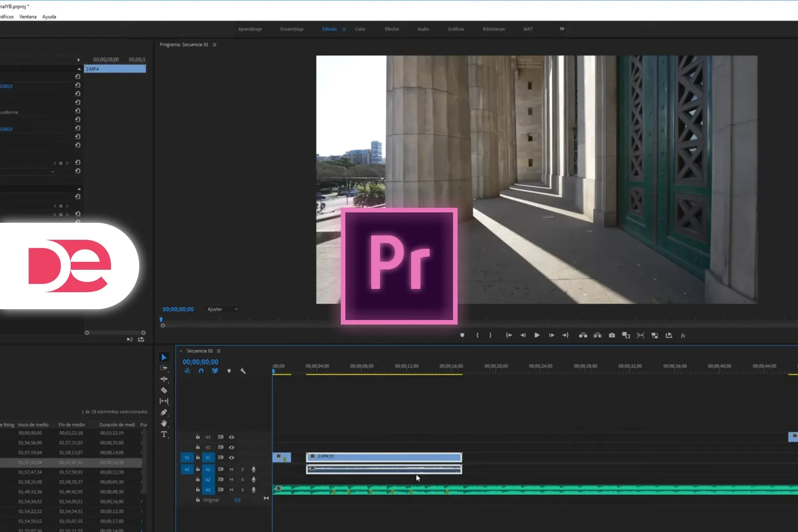The image size is (798, 532).
Task: Toggle insert sequences as nests
Action: (187, 371)
